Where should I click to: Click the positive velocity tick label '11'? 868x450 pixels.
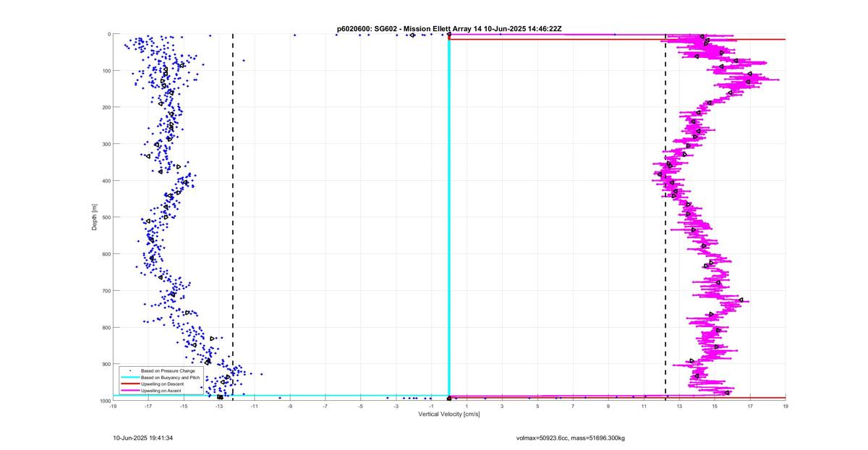[x=644, y=407]
